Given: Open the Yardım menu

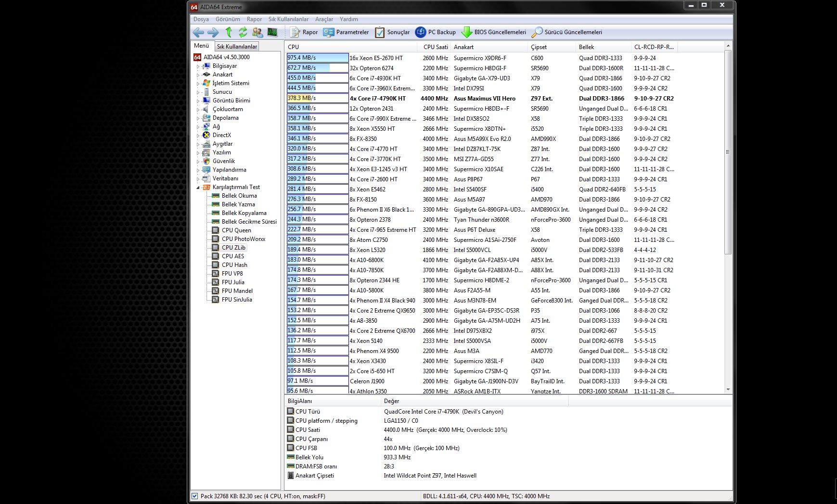Looking at the screenshot, I should tap(349, 19).
